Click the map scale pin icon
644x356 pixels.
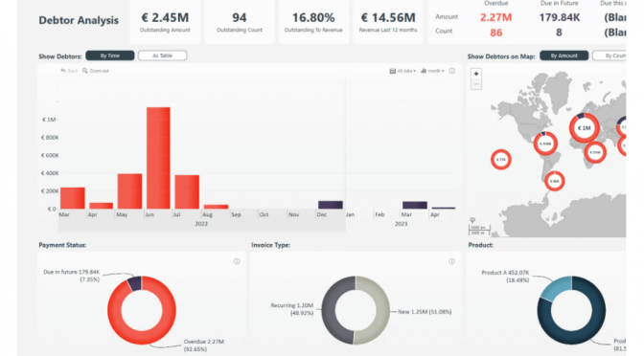coord(472,221)
